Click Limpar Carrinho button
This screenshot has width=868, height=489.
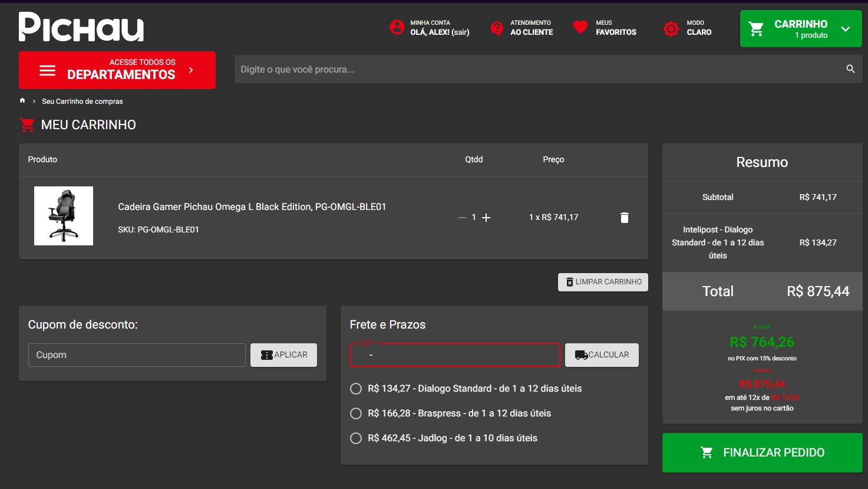point(603,282)
